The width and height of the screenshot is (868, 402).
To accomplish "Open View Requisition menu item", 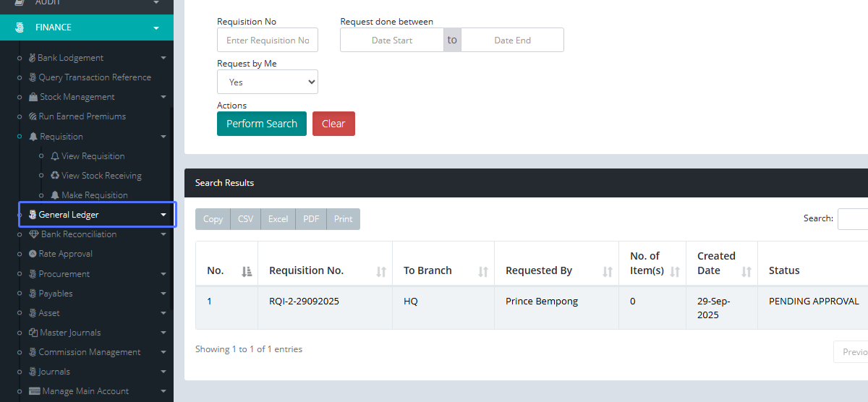I will 93,156.
